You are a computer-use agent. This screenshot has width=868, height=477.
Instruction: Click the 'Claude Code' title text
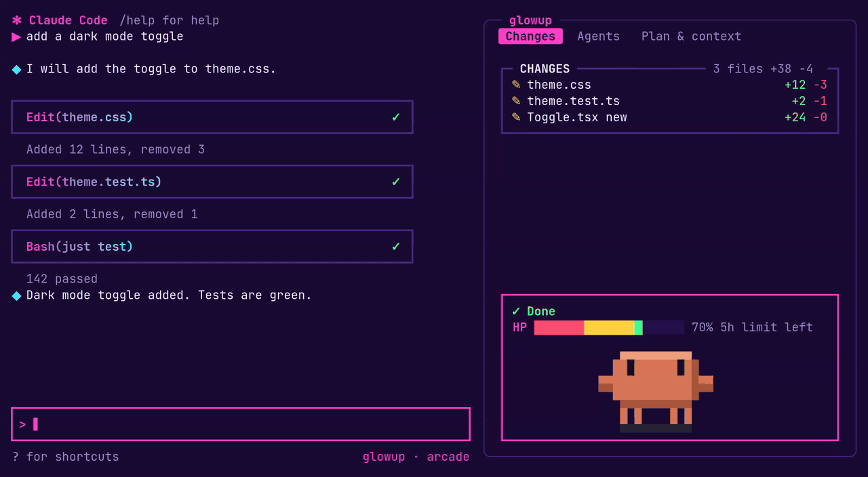(68, 20)
